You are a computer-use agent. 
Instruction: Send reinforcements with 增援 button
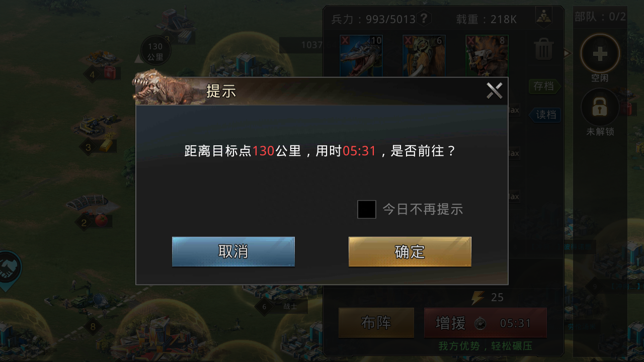tap(486, 323)
